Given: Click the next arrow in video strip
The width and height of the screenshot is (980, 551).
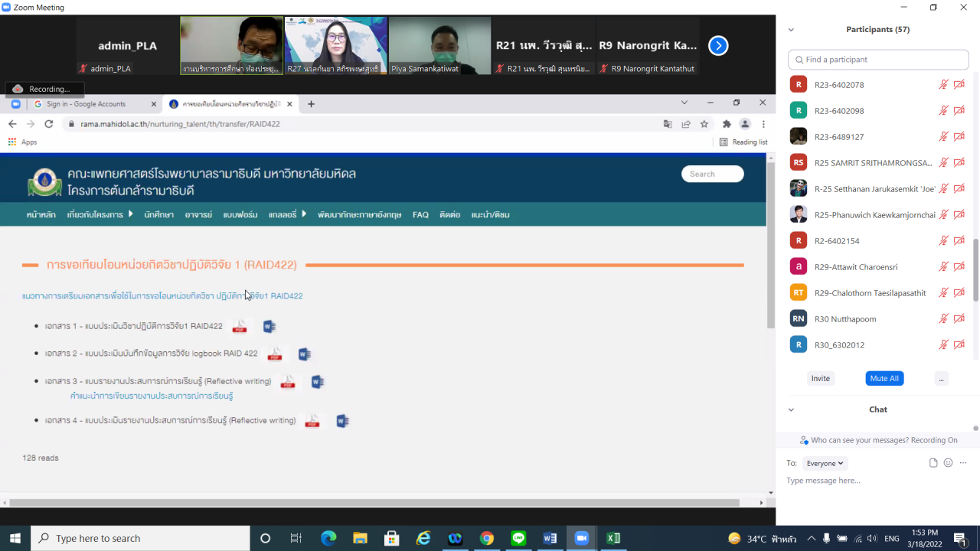Looking at the screenshot, I should pos(717,46).
